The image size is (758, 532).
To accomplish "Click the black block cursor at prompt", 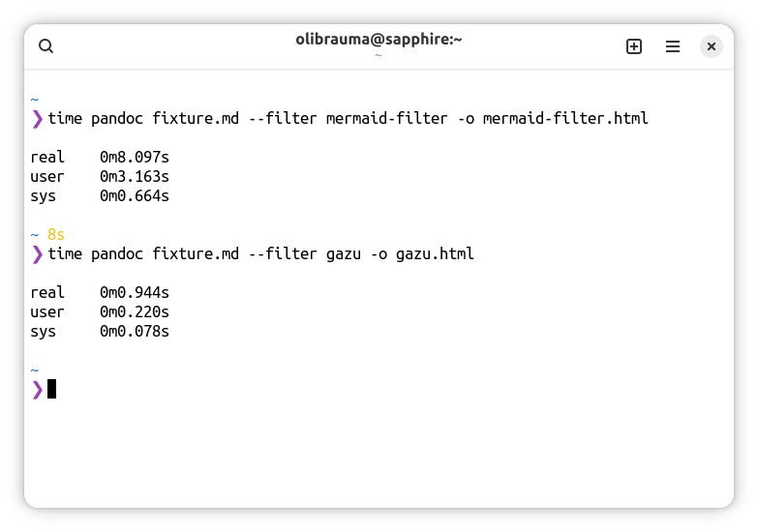I will click(51, 389).
